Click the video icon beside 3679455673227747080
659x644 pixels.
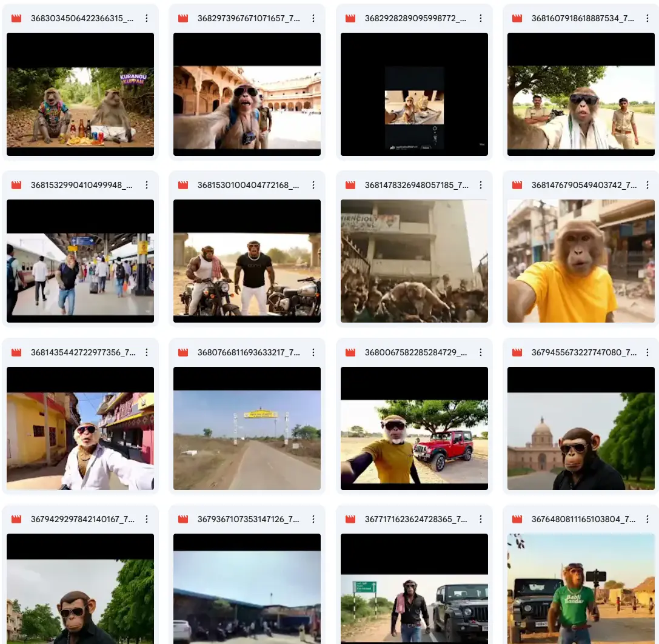pos(517,352)
